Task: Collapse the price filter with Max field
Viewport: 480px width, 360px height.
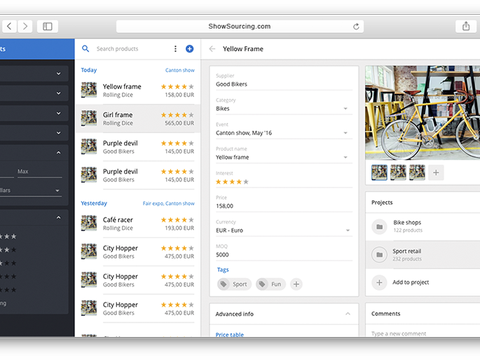Action: [59, 153]
